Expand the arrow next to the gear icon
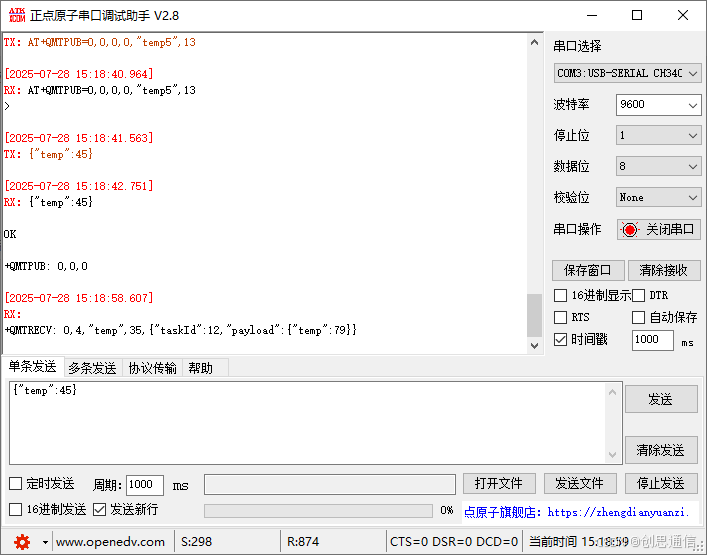Image resolution: width=707 pixels, height=555 pixels. click(x=45, y=542)
